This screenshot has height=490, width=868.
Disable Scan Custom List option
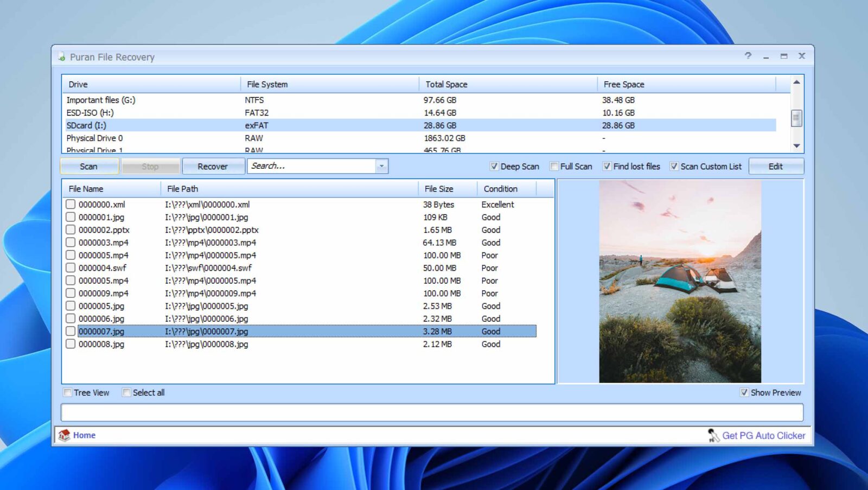point(674,166)
